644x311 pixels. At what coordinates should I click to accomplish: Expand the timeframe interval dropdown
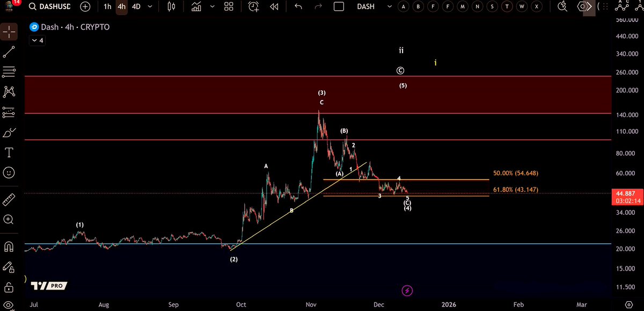pyautogui.click(x=150, y=7)
